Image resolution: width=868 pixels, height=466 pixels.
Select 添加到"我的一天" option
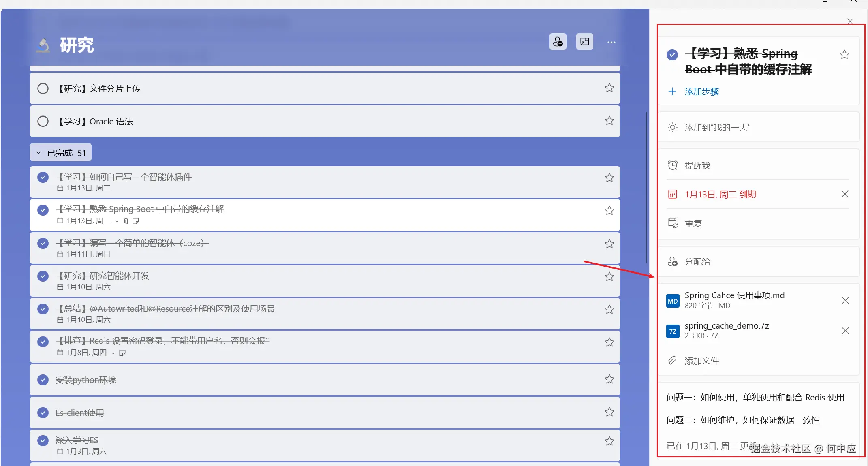click(717, 128)
